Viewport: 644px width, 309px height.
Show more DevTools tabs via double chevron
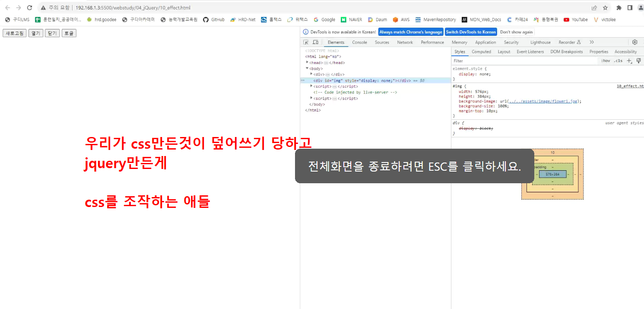(x=592, y=42)
